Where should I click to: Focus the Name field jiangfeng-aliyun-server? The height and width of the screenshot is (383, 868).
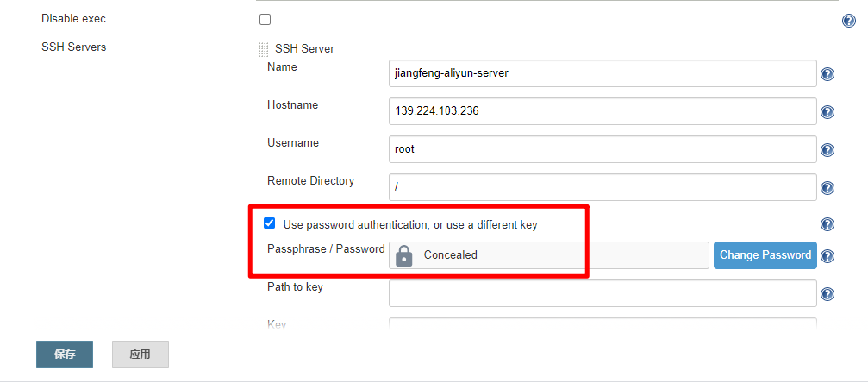603,73
